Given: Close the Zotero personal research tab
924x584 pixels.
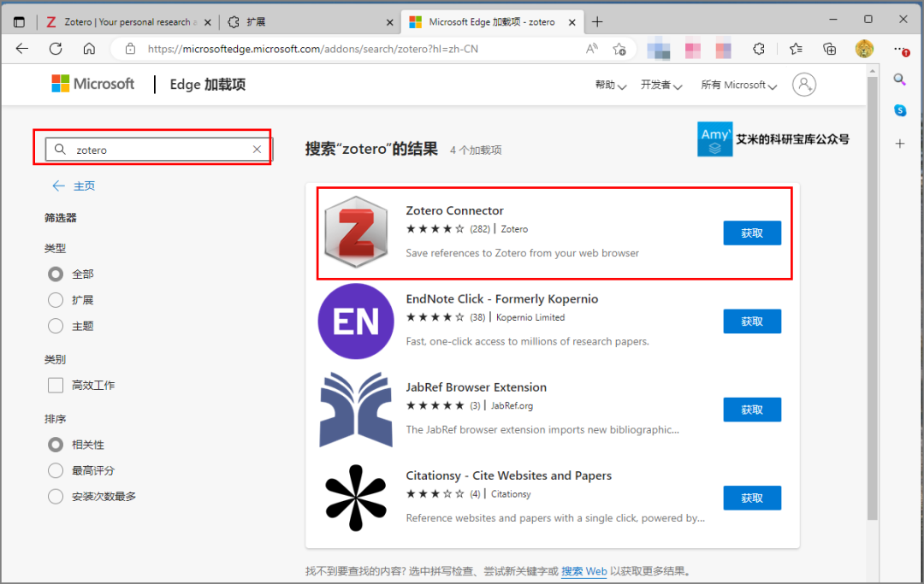Looking at the screenshot, I should pos(207,22).
